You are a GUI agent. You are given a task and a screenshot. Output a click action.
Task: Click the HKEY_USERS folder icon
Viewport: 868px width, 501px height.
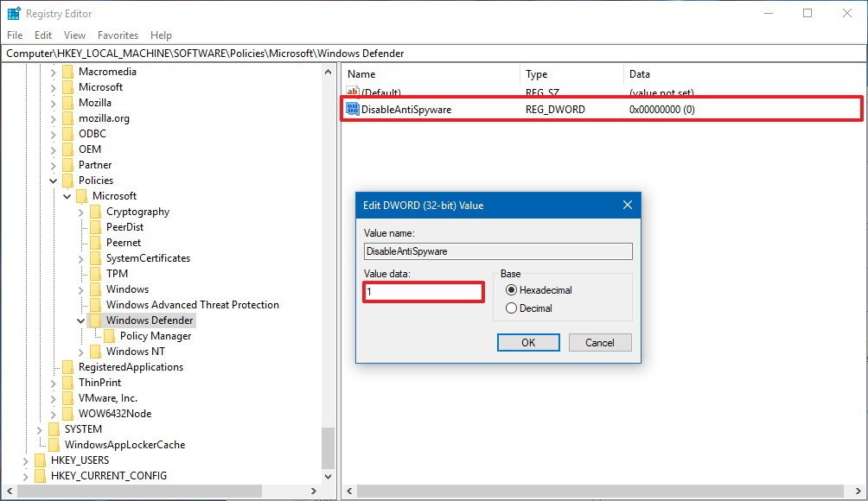click(x=41, y=460)
